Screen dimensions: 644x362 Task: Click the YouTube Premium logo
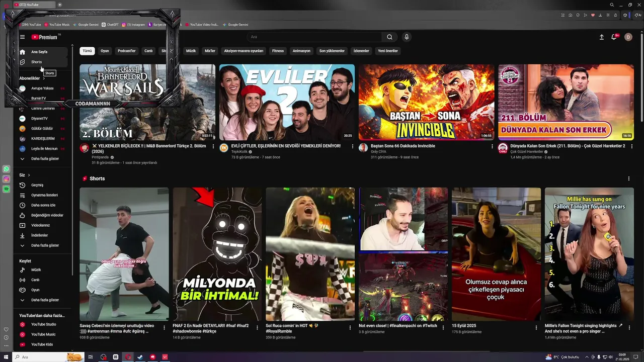coord(44,37)
